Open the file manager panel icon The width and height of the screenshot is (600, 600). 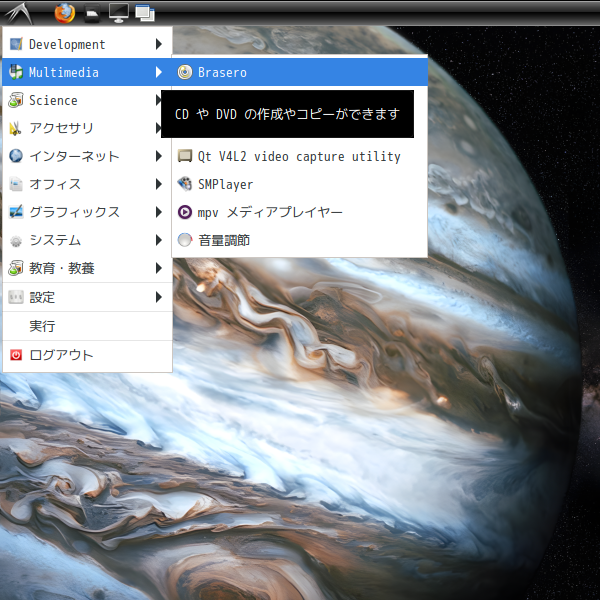92,13
